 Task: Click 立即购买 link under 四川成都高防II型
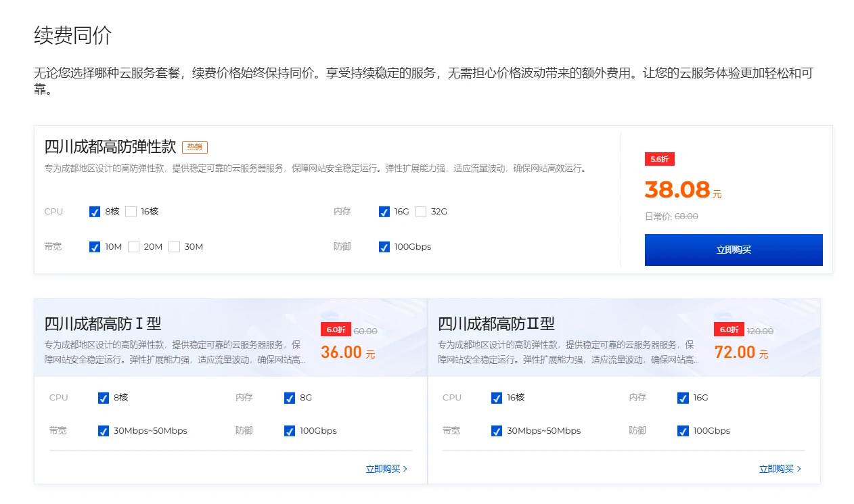[780, 469]
